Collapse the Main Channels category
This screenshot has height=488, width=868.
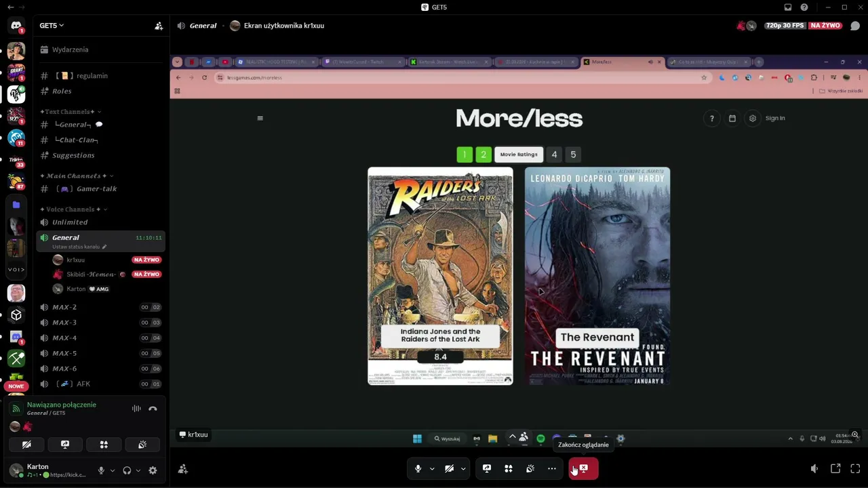click(x=76, y=176)
